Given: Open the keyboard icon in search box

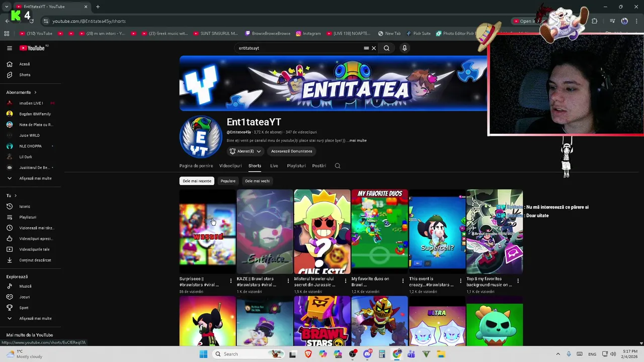Looking at the screenshot, I should tap(366, 48).
